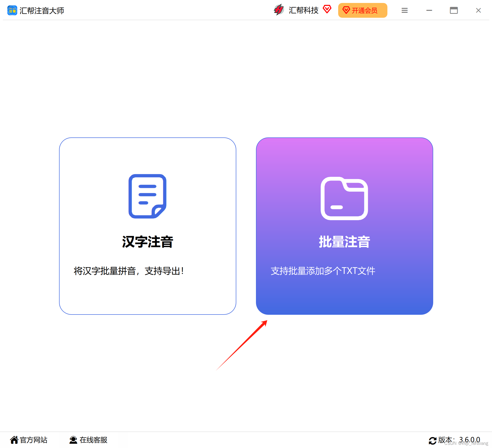Image resolution: width=492 pixels, height=448 pixels.
Task: Click the 汉字注音 card title text
Action: [x=147, y=242]
